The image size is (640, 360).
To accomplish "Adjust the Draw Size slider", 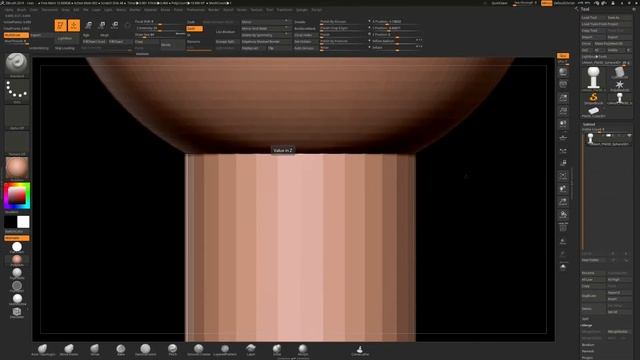I will pos(159,35).
